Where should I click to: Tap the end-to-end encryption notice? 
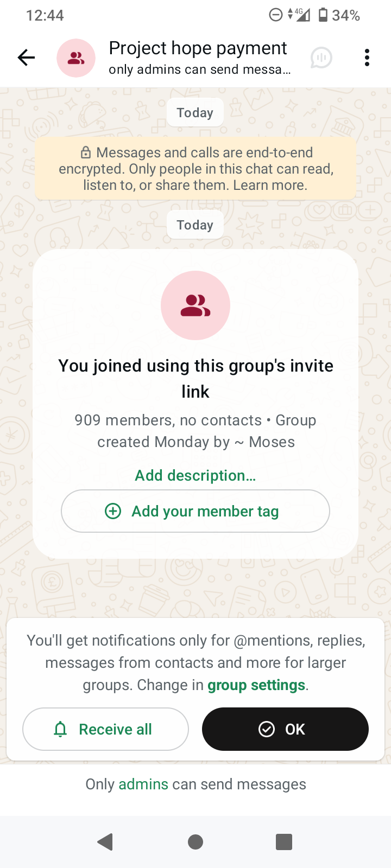[195, 169]
